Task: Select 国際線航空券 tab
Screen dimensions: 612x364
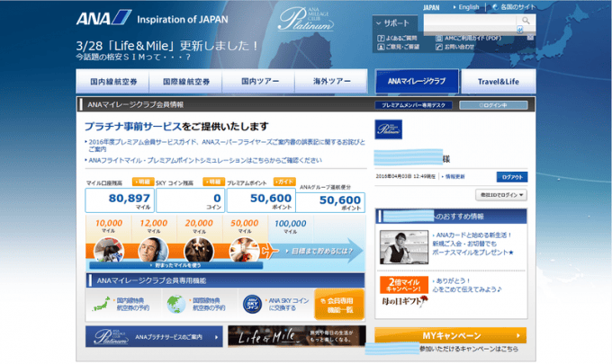Action: coord(185,82)
